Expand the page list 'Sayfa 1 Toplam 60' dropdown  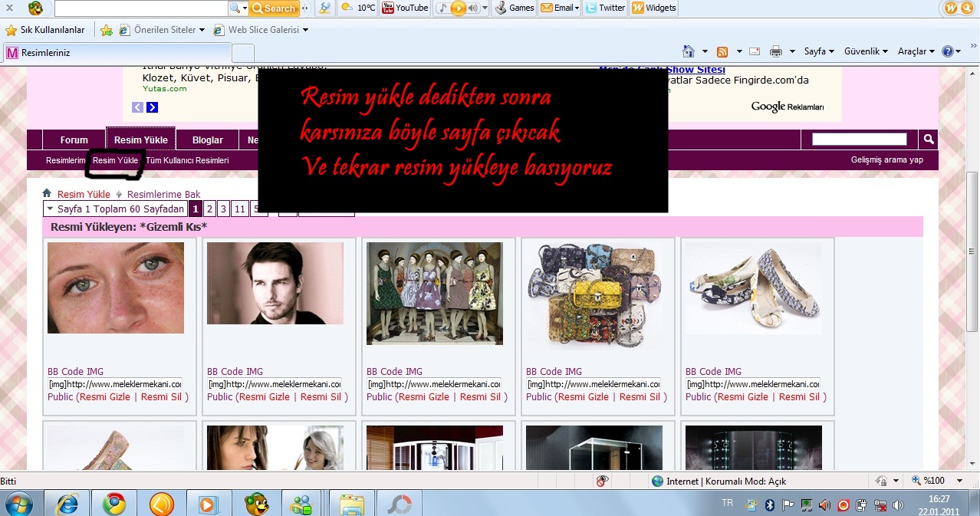point(115,209)
